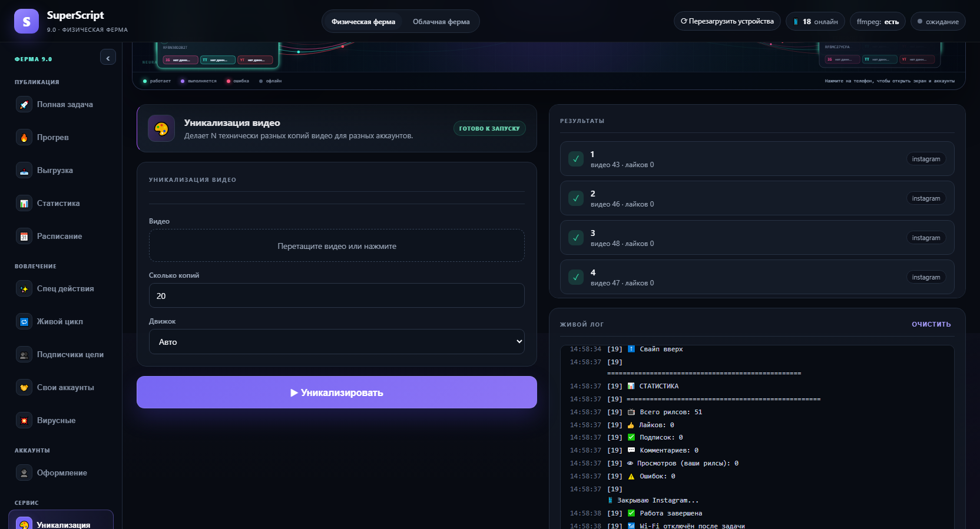
Task: Toggle the checkmark for result 1
Action: pos(576,159)
